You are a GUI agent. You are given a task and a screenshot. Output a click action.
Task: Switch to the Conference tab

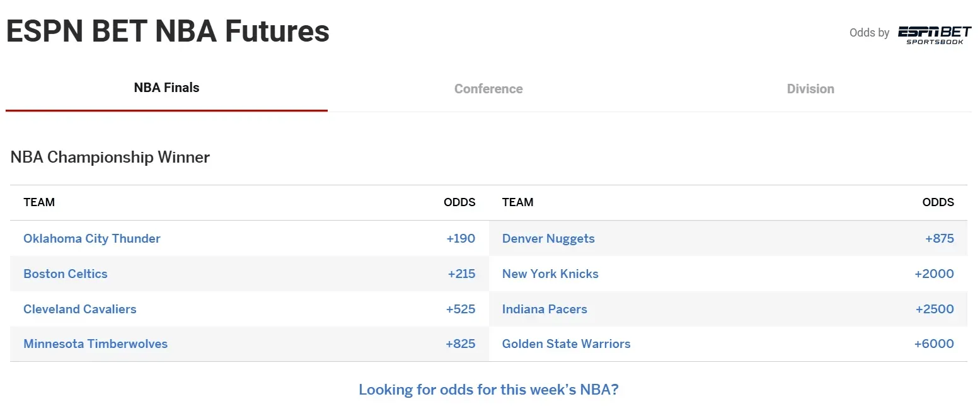point(488,89)
